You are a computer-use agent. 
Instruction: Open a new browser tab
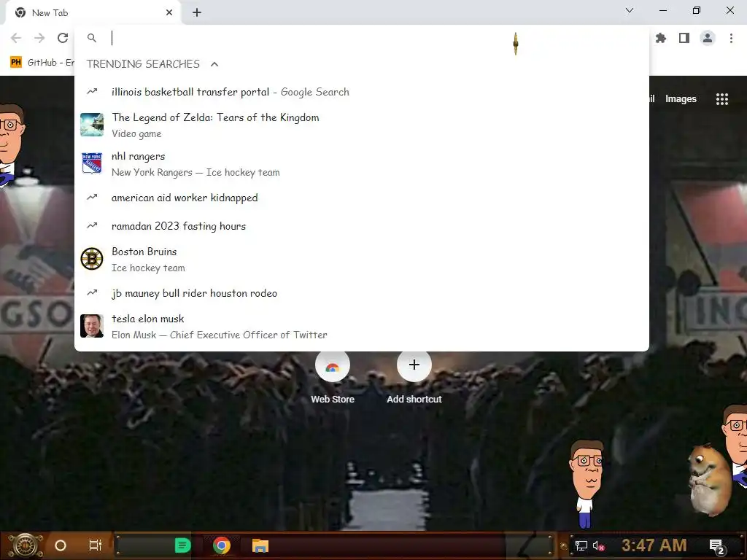click(x=197, y=13)
